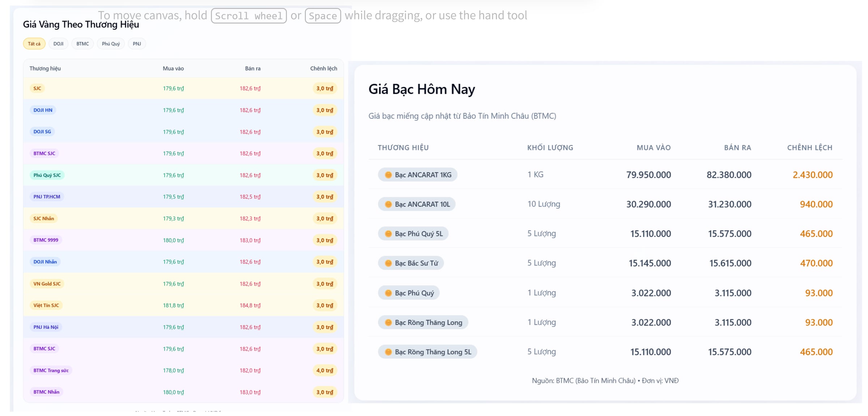Click the 15.145.000 buy price
The image size is (868, 416).
click(x=650, y=263)
